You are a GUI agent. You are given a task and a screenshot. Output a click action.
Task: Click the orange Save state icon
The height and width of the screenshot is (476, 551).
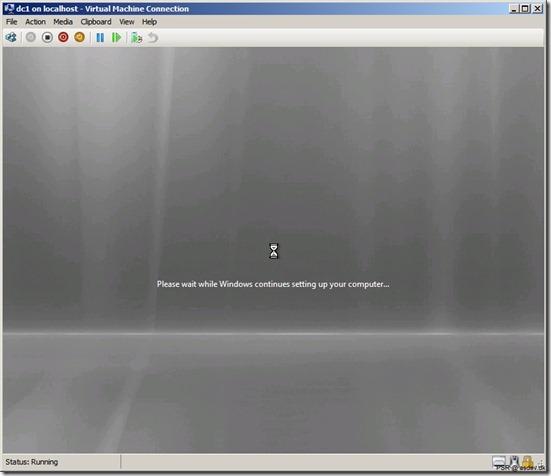tap(79, 37)
